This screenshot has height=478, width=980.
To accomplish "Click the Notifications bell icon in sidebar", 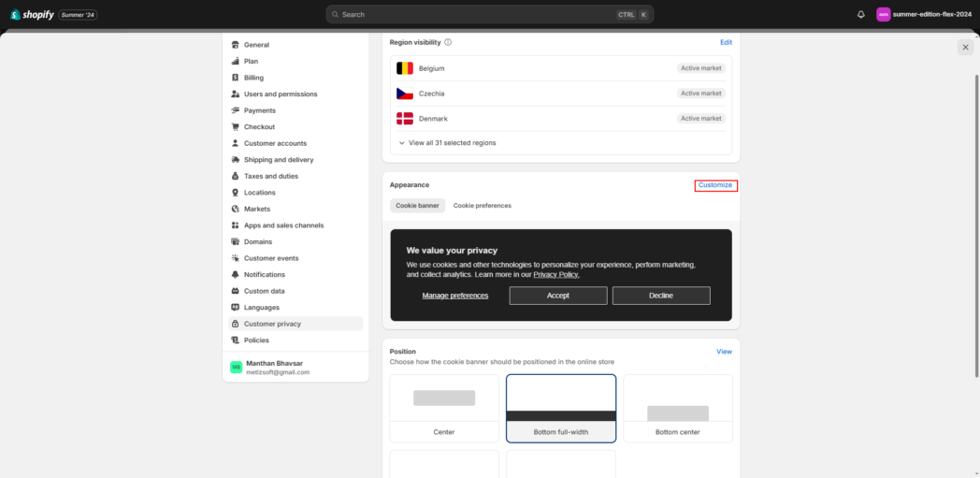I will coord(235,274).
